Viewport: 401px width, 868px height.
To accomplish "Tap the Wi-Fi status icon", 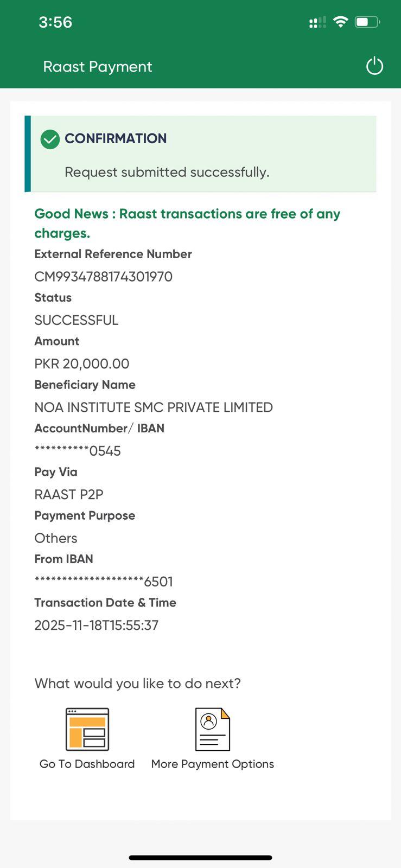I will (340, 22).
